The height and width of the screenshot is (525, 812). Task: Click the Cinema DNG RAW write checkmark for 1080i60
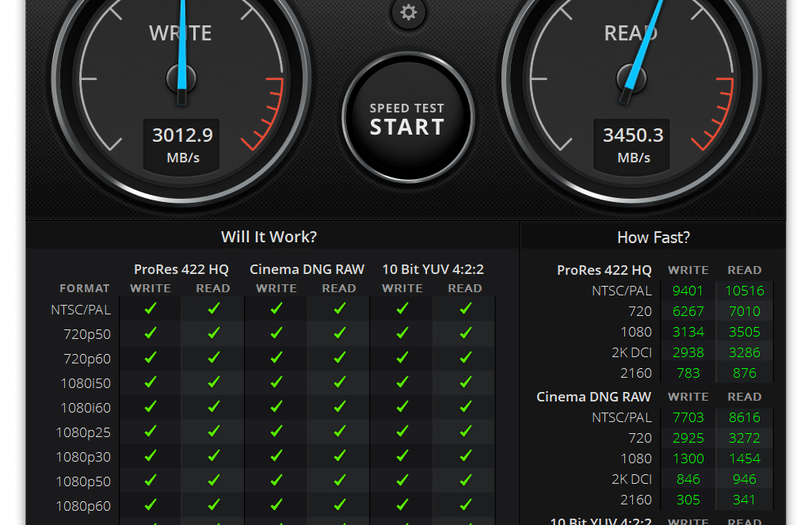point(276,407)
